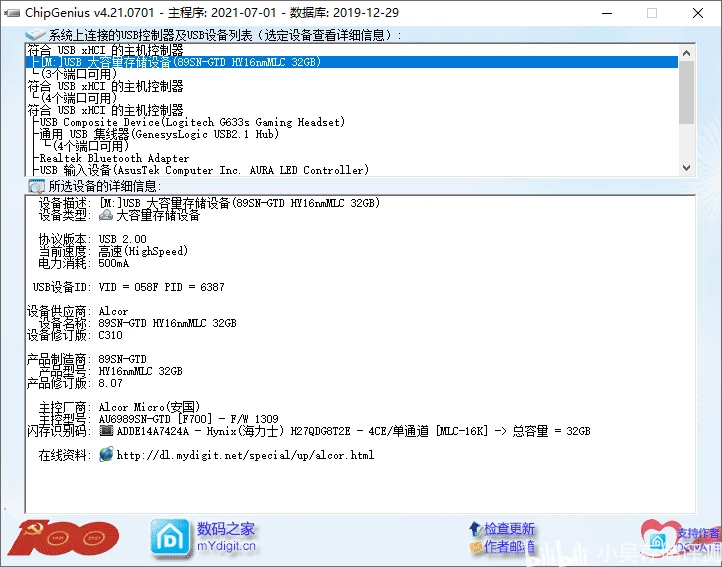Image resolution: width=722 pixels, height=567 pixels.
Task: Click the arrow icon beside 检查更新
Action: 476,529
